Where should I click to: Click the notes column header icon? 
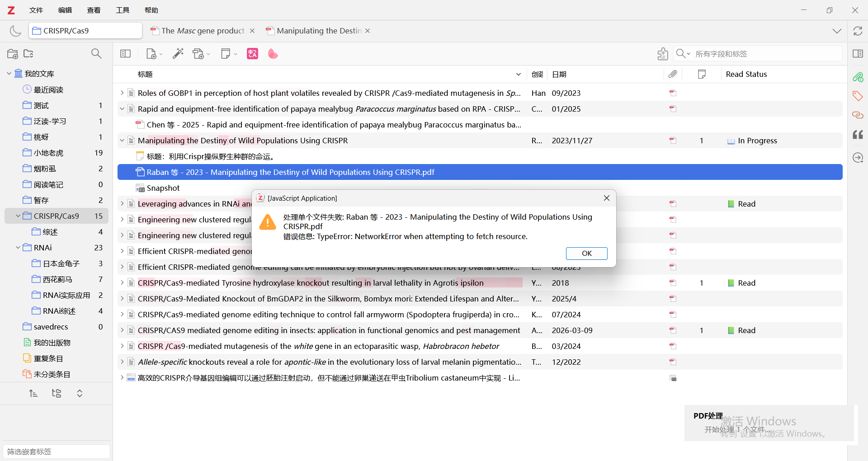[x=702, y=74]
